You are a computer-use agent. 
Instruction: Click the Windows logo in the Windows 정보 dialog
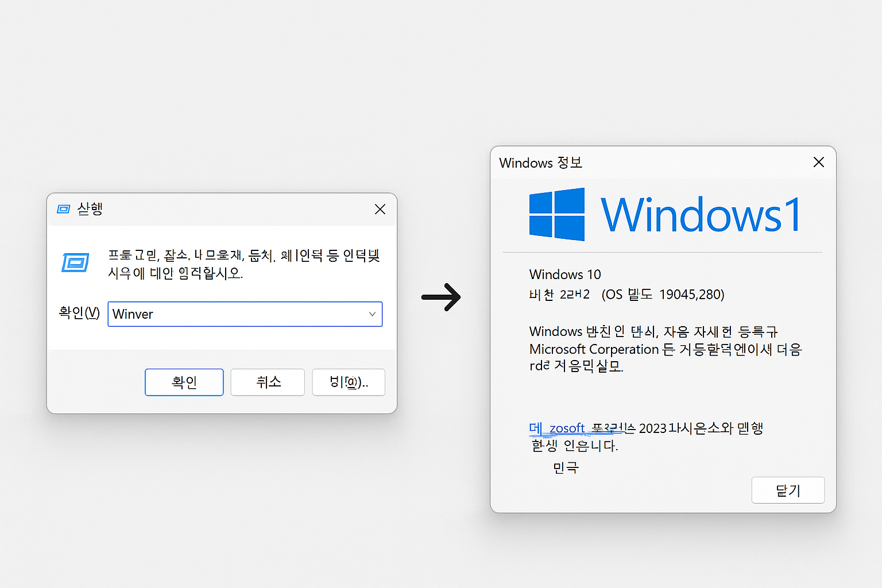[556, 214]
